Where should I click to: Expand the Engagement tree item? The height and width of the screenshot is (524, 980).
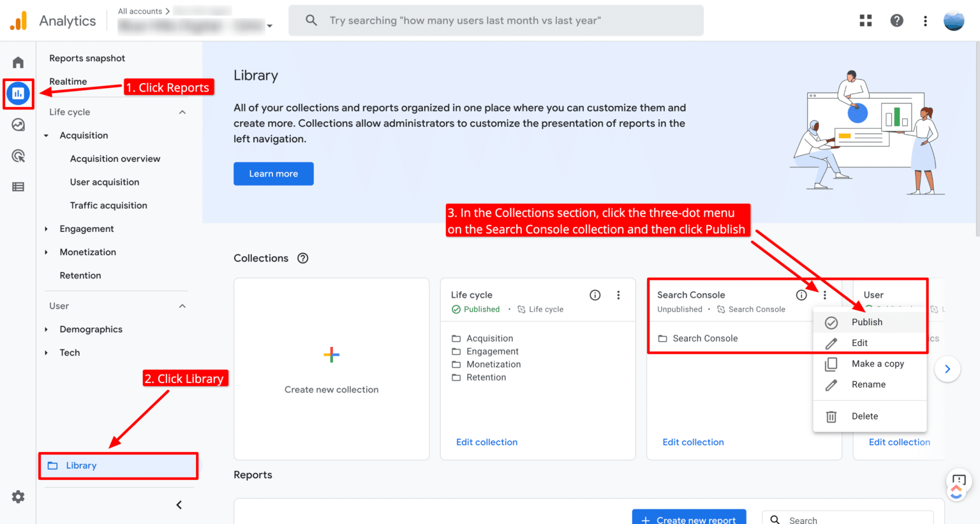pos(46,229)
